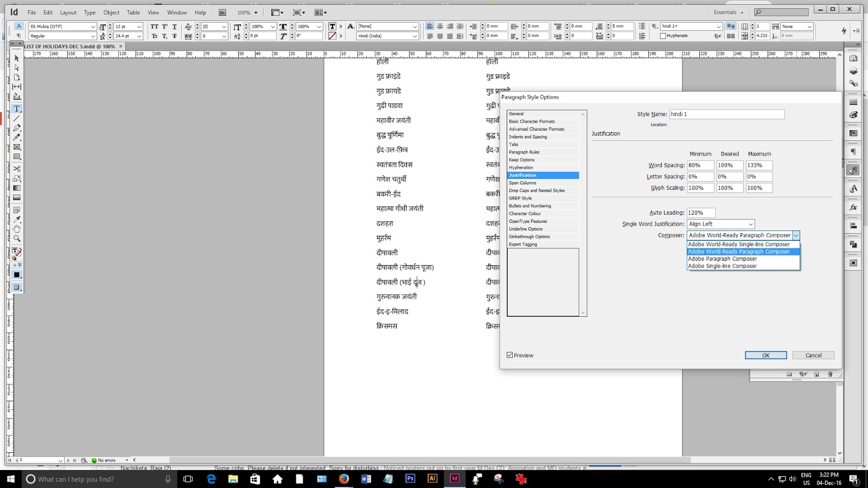This screenshot has width=868, height=488.
Task: Enable the Hyphenate checkbox
Action: coord(663,36)
